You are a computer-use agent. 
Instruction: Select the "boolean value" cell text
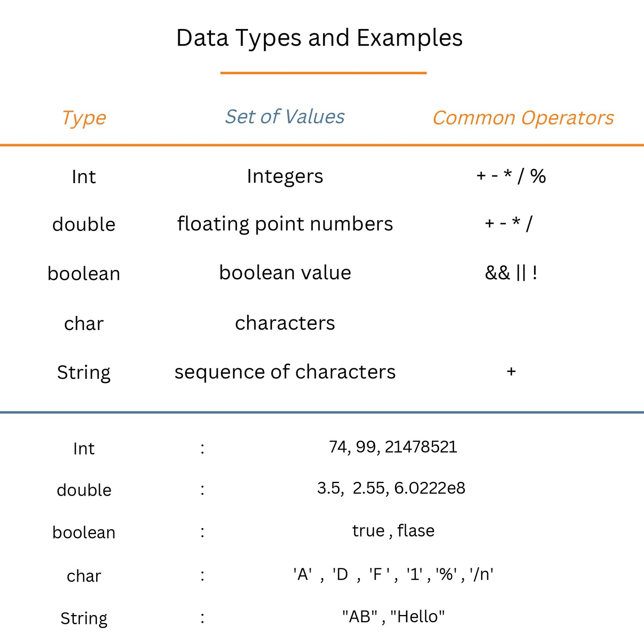pos(285,273)
